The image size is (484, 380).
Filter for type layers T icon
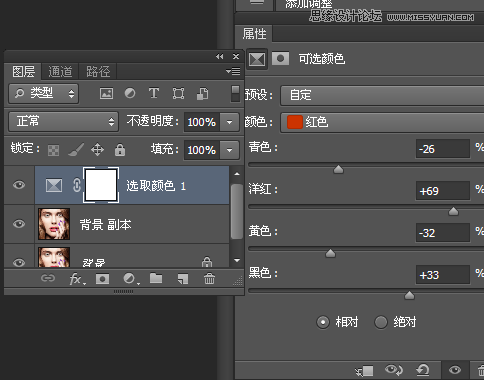[x=154, y=93]
